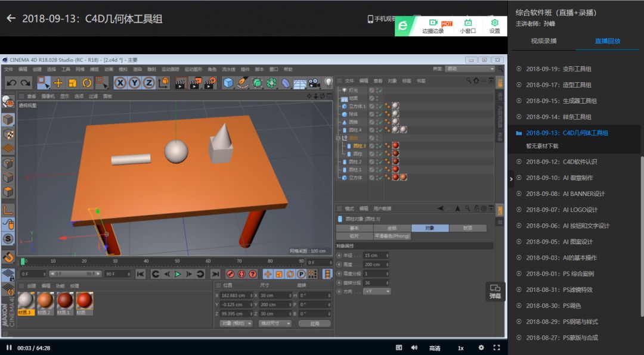Collapse the right course sidebar with arrow
This screenshot has height=355, width=644.
click(511, 178)
